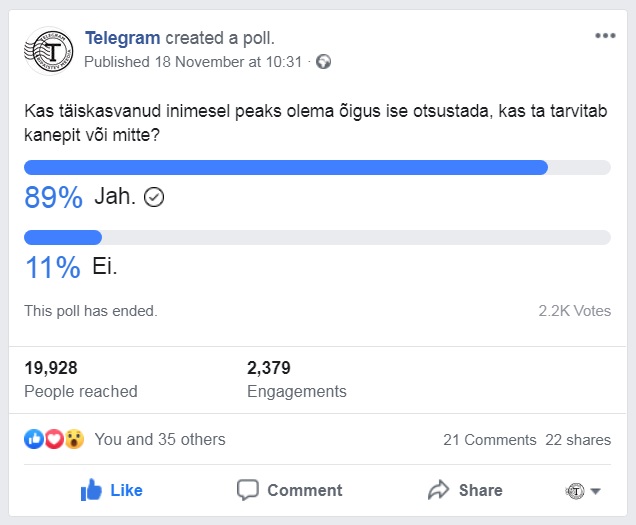This screenshot has width=636, height=525.
Task: View the 21 Comments
Action: 489,440
